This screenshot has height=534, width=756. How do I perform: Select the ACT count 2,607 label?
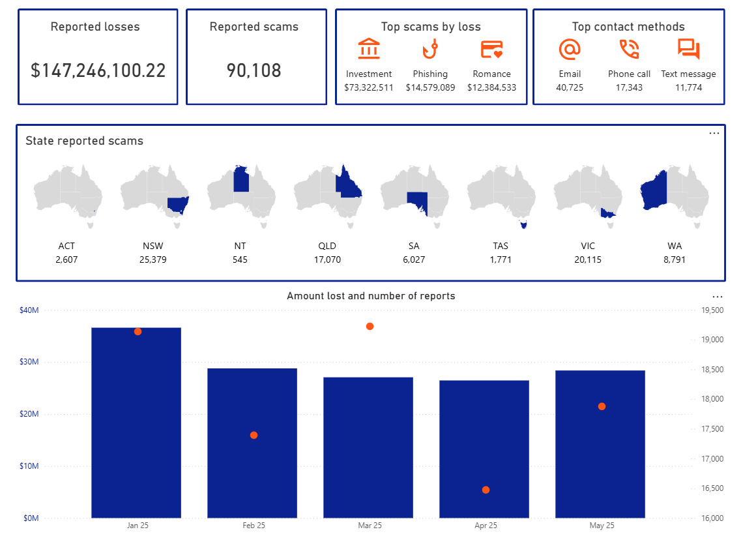pos(66,260)
